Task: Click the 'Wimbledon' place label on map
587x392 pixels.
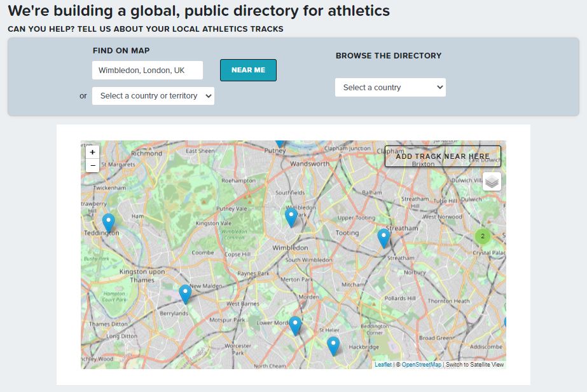Action: (x=290, y=248)
